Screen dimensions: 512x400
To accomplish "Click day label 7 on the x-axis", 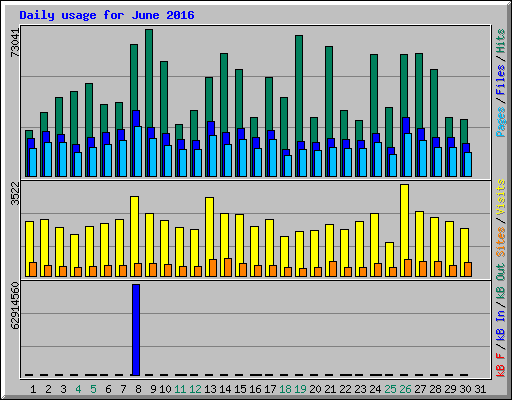I will pos(123,389).
